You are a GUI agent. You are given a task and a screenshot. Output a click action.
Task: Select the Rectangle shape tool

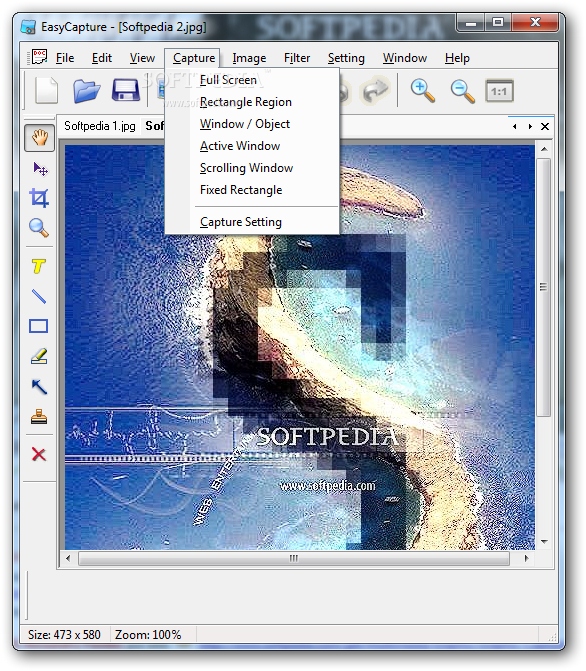coord(39,326)
